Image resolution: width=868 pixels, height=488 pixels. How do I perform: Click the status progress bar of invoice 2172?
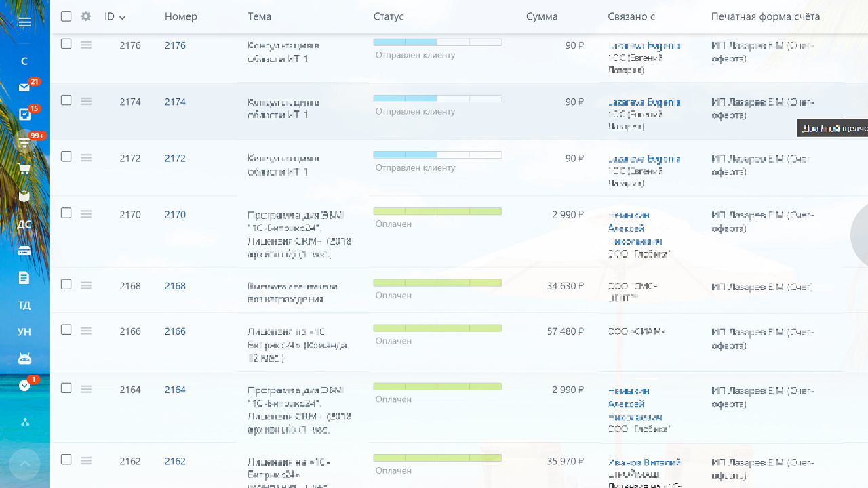coord(437,155)
